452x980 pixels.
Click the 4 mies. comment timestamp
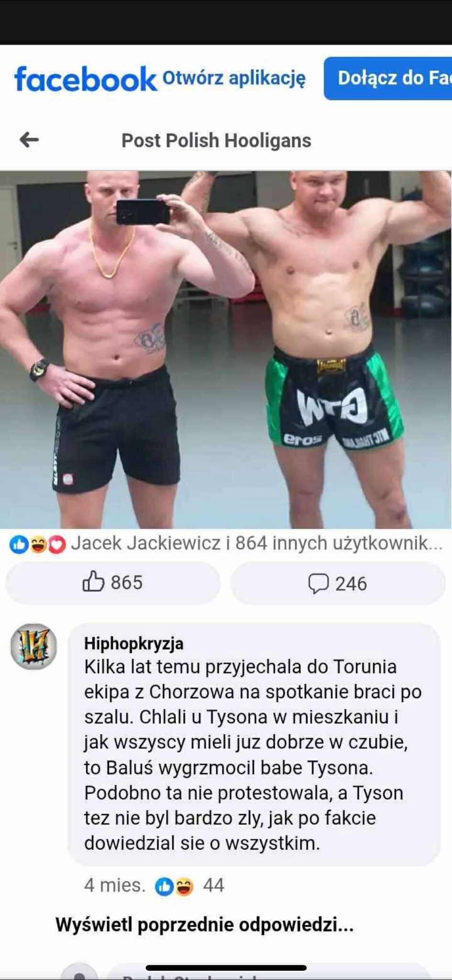coord(115,886)
